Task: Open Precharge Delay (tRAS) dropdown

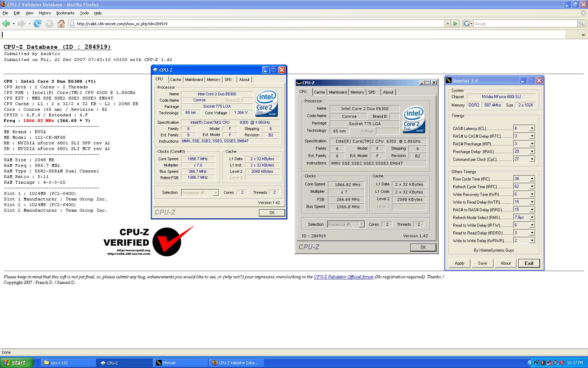Action: (x=532, y=151)
